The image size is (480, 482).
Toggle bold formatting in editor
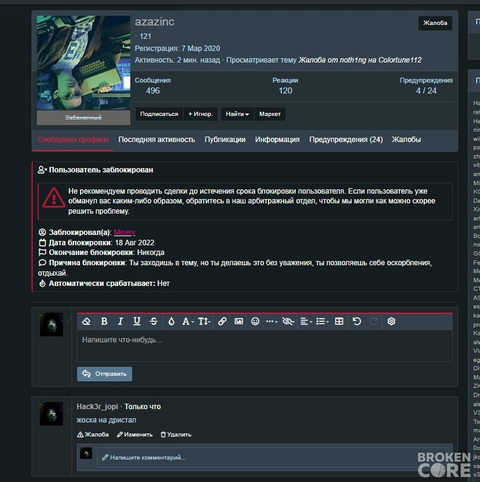point(104,321)
